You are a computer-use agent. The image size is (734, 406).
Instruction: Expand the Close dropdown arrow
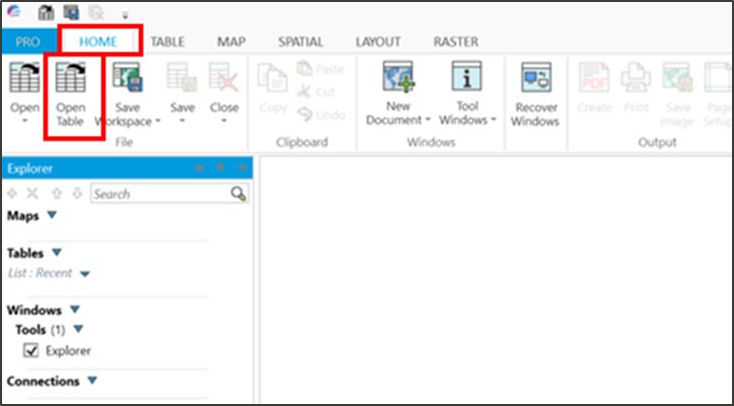(224, 121)
